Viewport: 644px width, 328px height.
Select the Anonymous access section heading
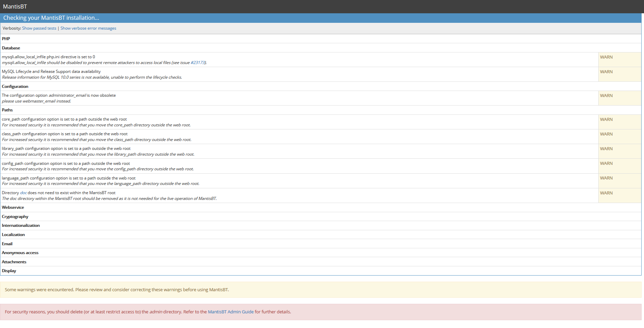(x=20, y=253)
